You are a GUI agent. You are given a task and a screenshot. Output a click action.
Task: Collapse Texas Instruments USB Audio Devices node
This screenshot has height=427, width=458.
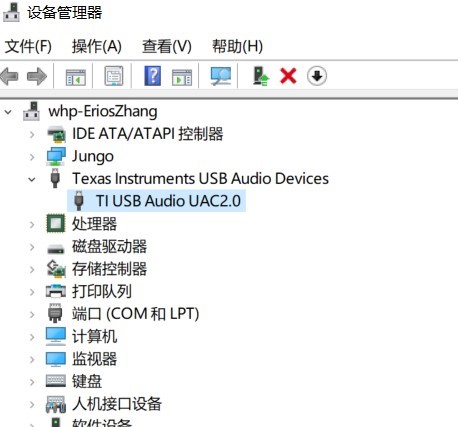(x=32, y=180)
